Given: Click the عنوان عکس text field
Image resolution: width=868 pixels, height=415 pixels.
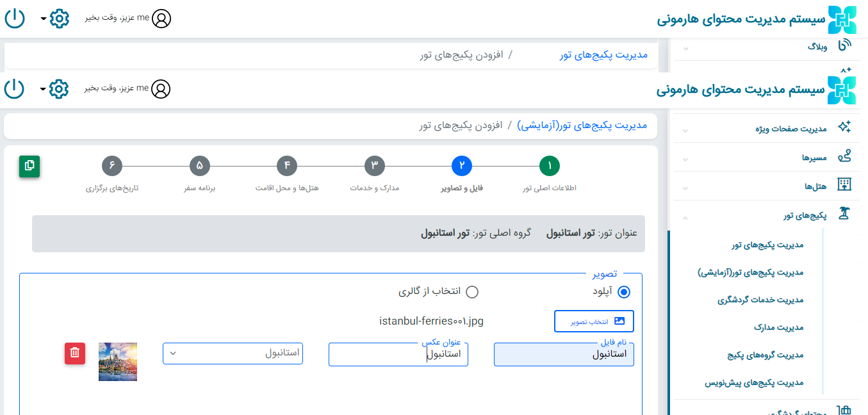Looking at the screenshot, I should [398, 354].
